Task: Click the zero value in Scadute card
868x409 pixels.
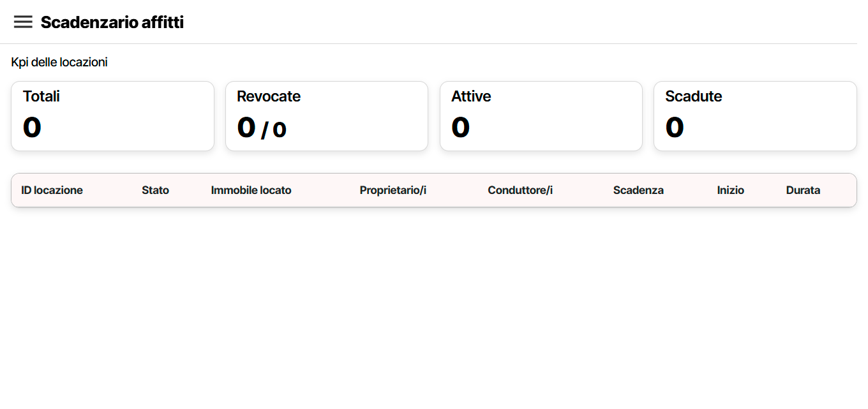Action: coord(675,127)
